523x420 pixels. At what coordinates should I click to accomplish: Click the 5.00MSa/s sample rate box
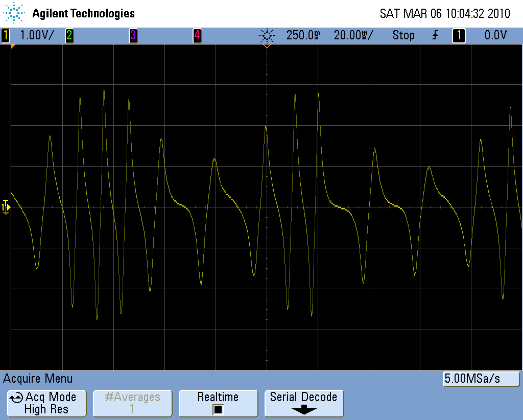pyautogui.click(x=481, y=379)
